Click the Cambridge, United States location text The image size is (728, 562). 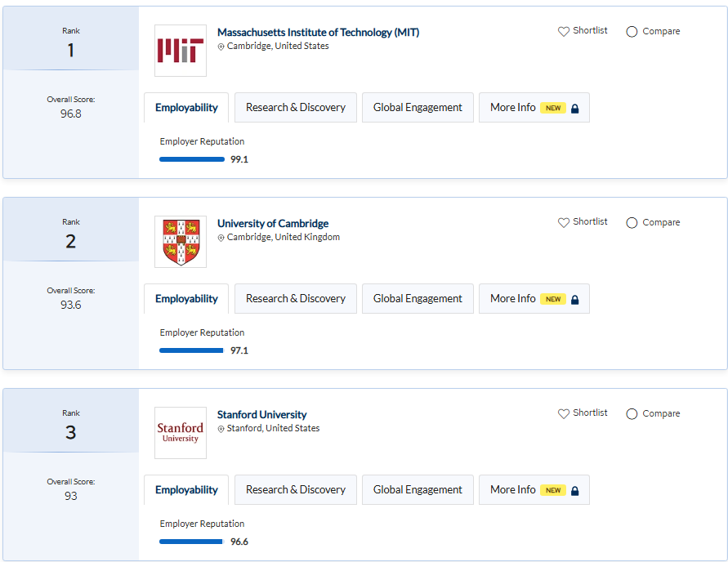click(x=278, y=46)
